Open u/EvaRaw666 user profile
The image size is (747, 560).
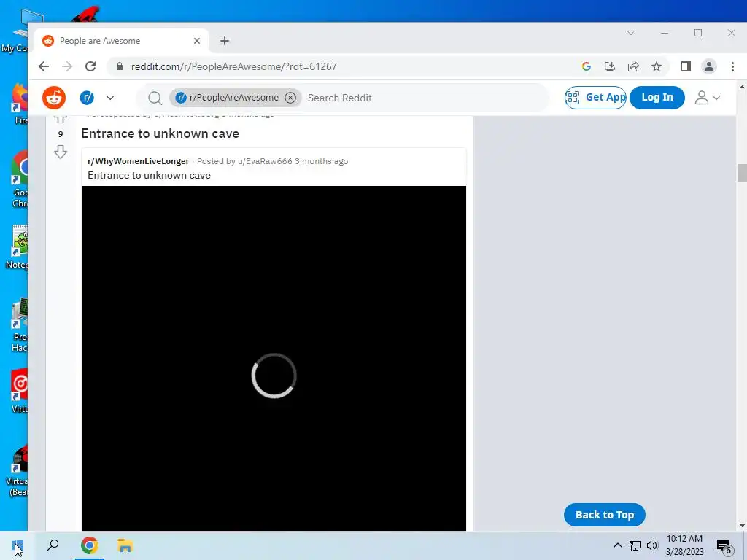click(x=265, y=161)
